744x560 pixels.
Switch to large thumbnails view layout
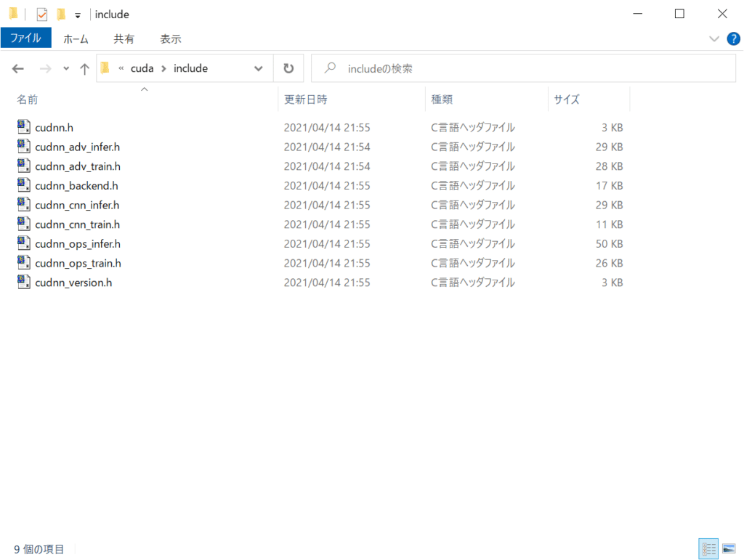tap(728, 548)
